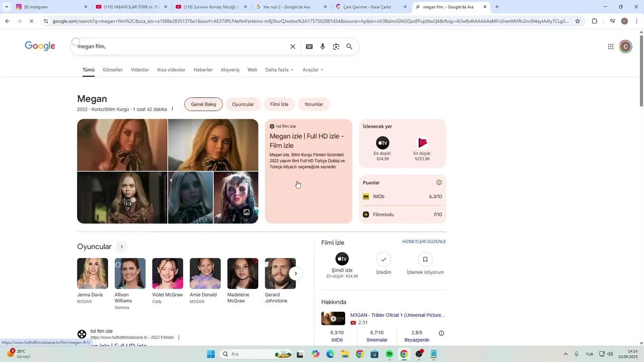Viewport: 644px width, 362px height.
Task: Click the Apple TV icon in İzlenecek yer
Action: click(x=383, y=143)
